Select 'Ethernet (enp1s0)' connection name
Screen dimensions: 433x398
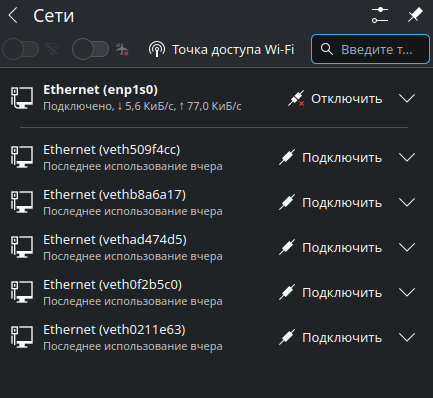[100, 90]
